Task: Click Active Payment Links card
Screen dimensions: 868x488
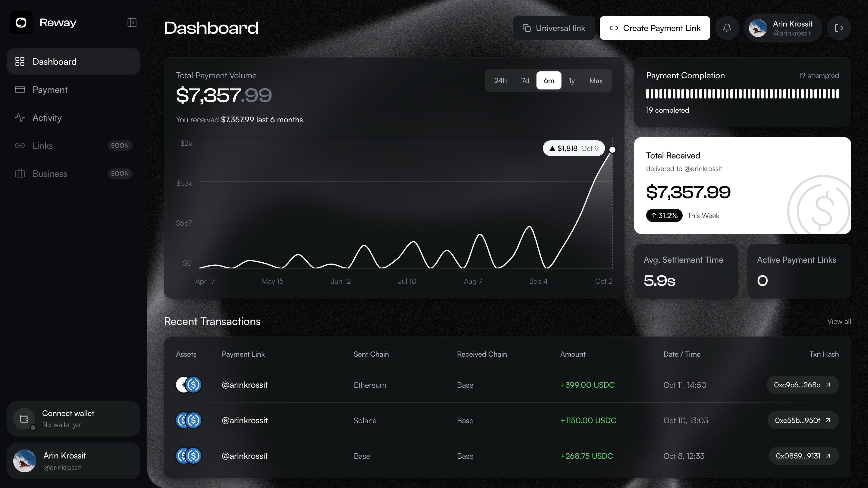Action: pos(799,271)
